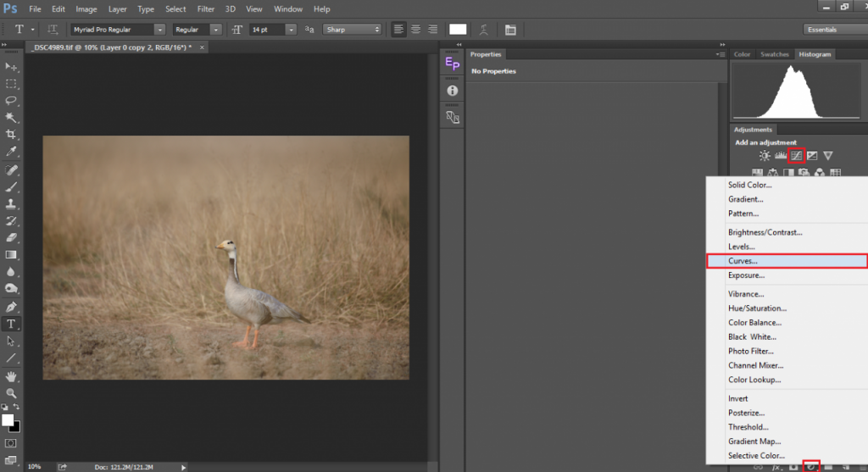Select the Zoom tool

pos(11,393)
